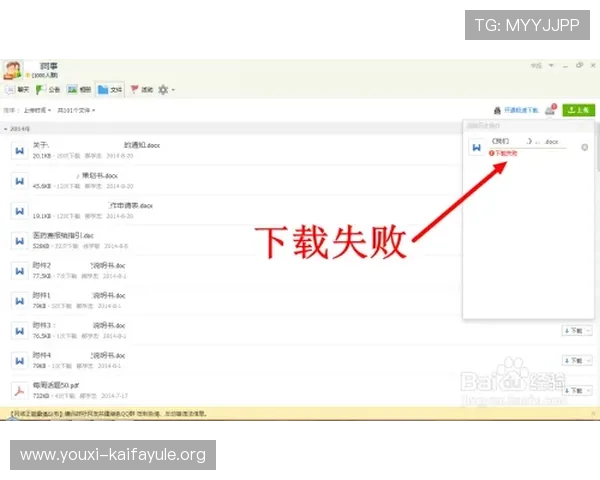The width and height of the screenshot is (600, 480).
Task: Click the file list vertical scrollbar
Action: [x=597, y=147]
